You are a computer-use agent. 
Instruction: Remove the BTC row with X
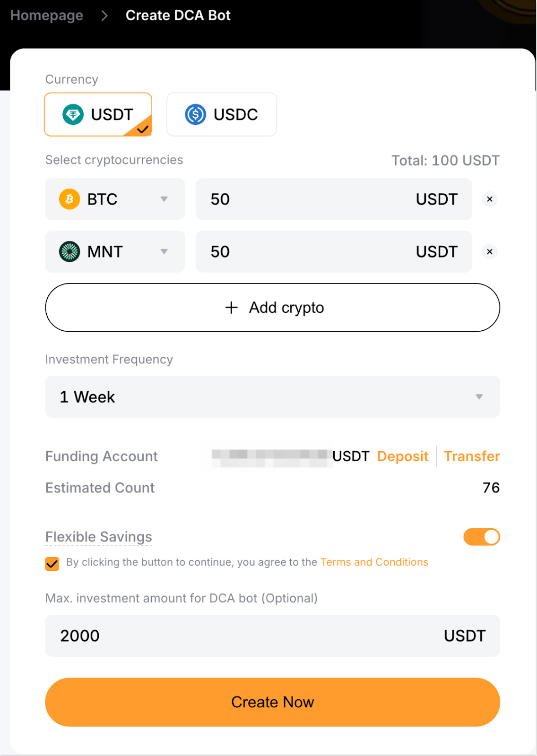coord(490,199)
